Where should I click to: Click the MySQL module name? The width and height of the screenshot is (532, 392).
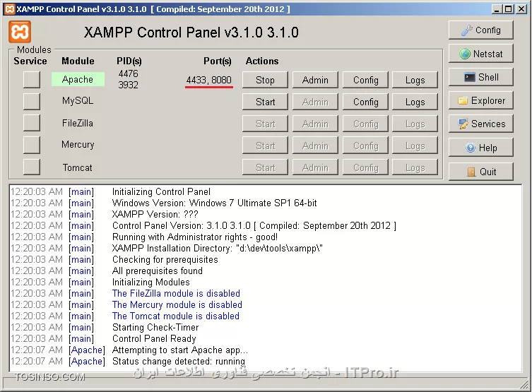point(77,101)
